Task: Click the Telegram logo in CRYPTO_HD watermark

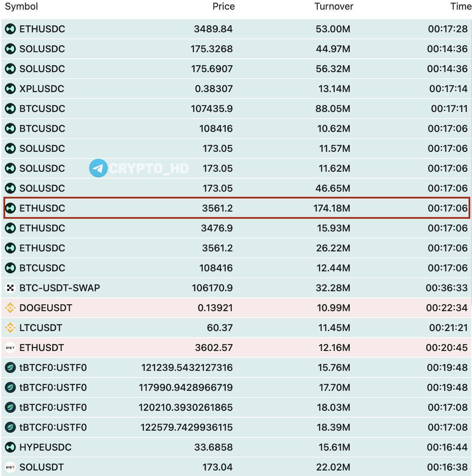Action: pyautogui.click(x=98, y=168)
